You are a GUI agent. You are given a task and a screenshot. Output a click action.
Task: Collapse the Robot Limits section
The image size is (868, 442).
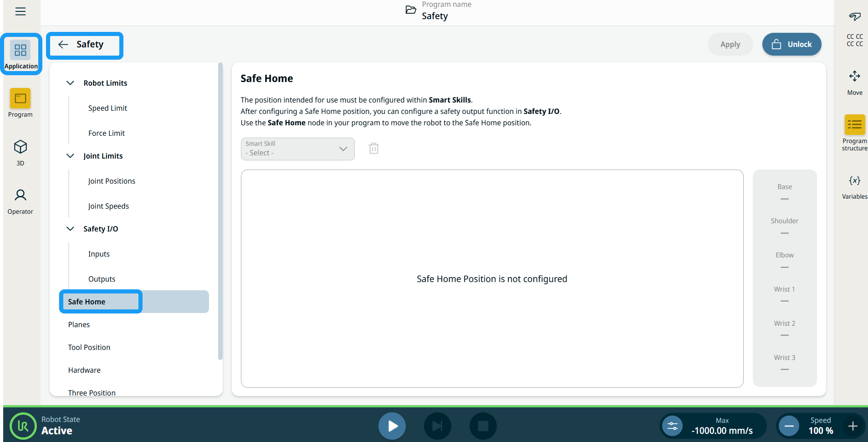tap(71, 83)
